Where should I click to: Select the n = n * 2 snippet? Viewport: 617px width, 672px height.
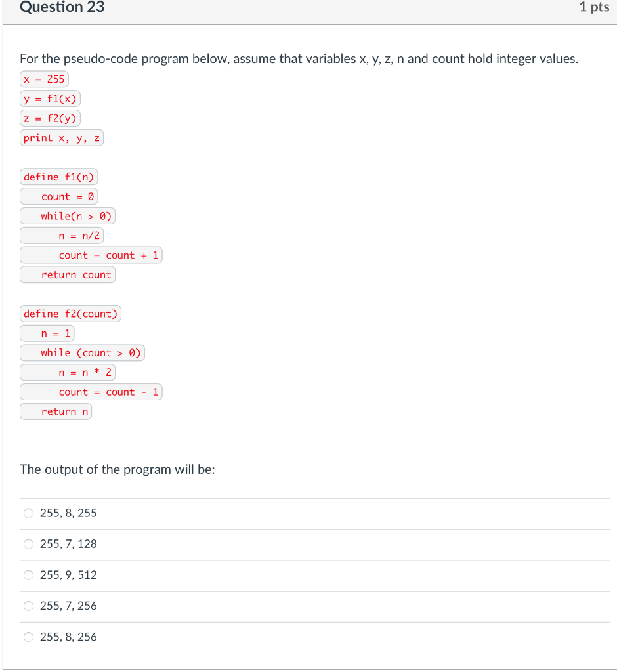click(x=68, y=372)
